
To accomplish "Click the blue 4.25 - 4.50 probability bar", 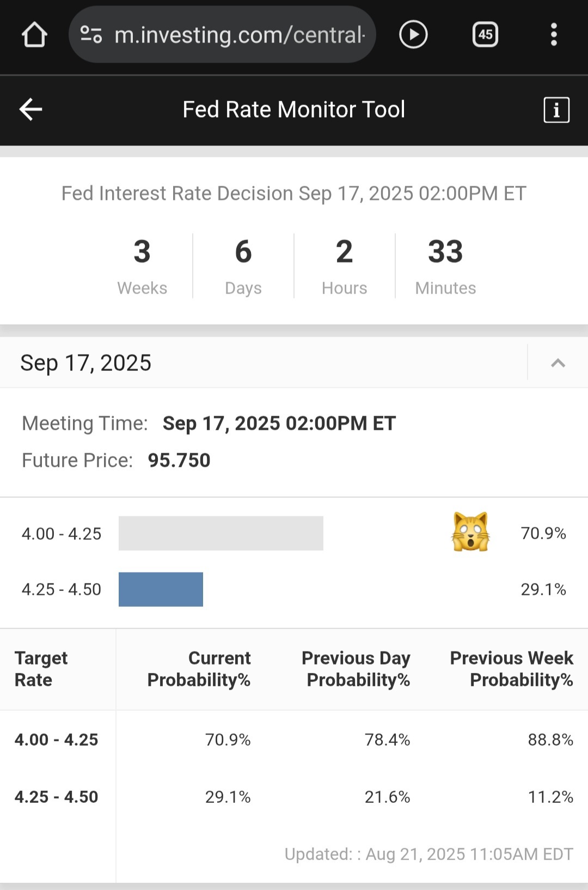I will 161,589.
